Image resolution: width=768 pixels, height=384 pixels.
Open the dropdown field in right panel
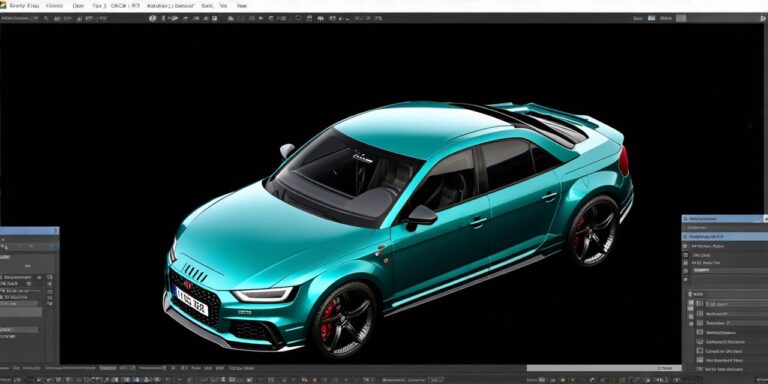731,270
